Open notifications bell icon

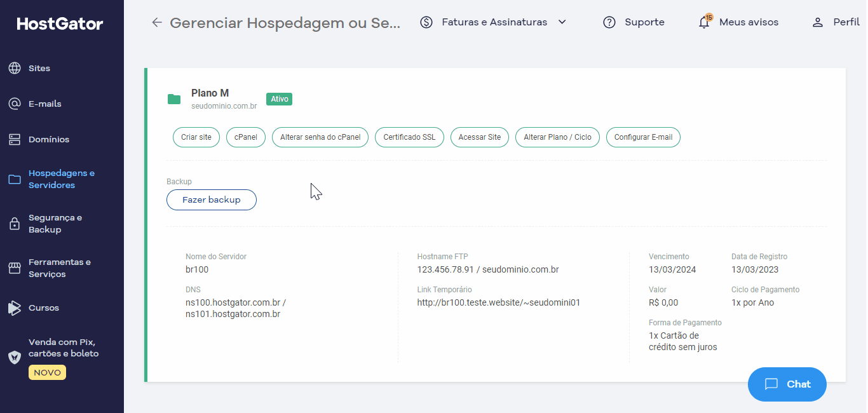pos(704,22)
